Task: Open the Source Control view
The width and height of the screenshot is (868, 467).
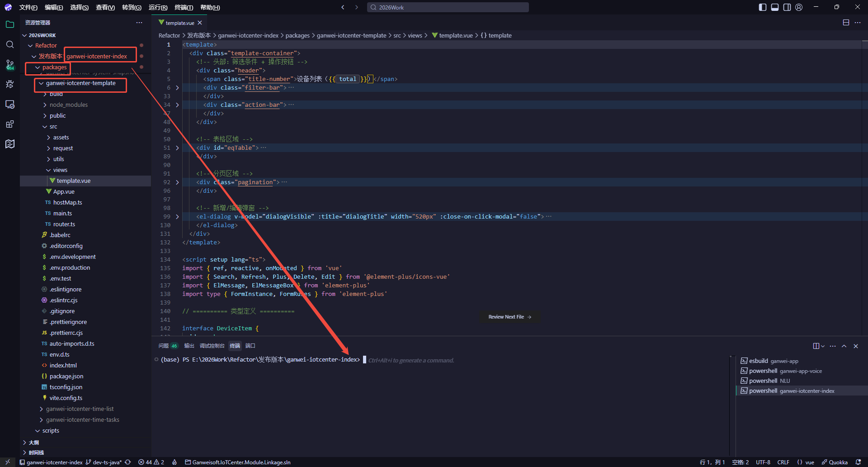Action: point(10,65)
